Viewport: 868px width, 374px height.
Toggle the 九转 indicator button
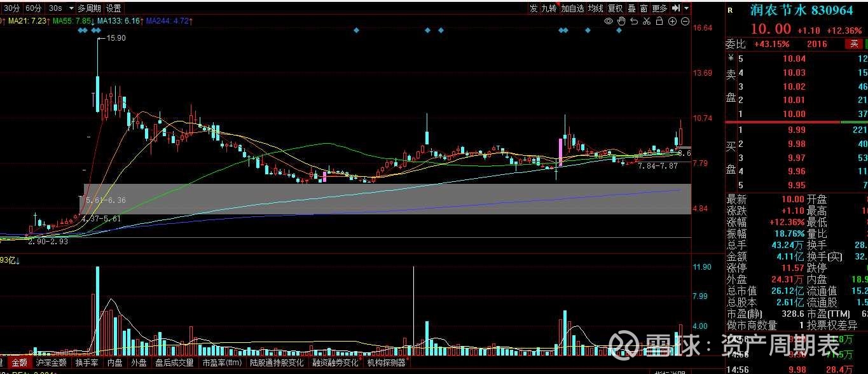(549, 8)
